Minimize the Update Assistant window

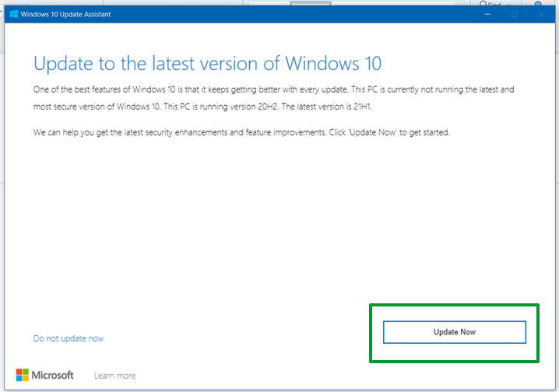(x=487, y=14)
